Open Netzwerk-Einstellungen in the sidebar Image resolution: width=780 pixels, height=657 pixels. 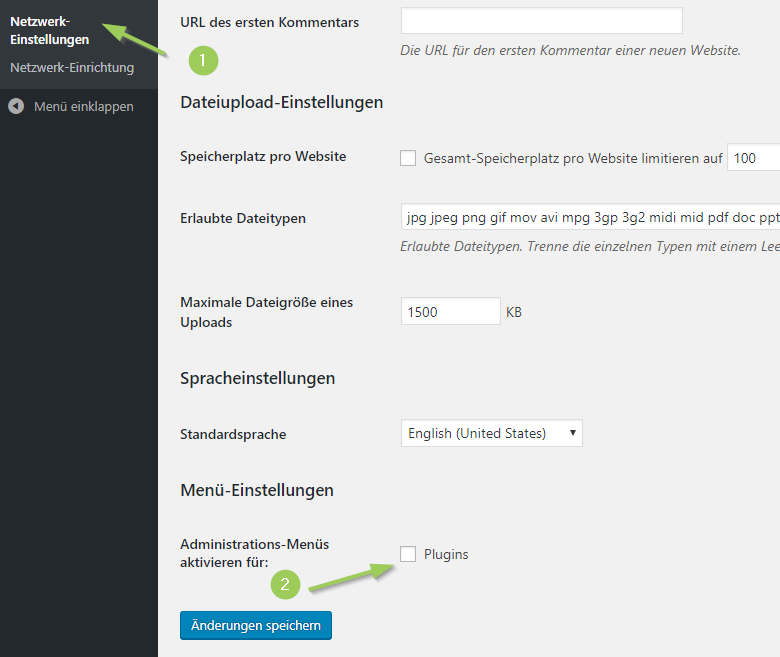coord(50,30)
